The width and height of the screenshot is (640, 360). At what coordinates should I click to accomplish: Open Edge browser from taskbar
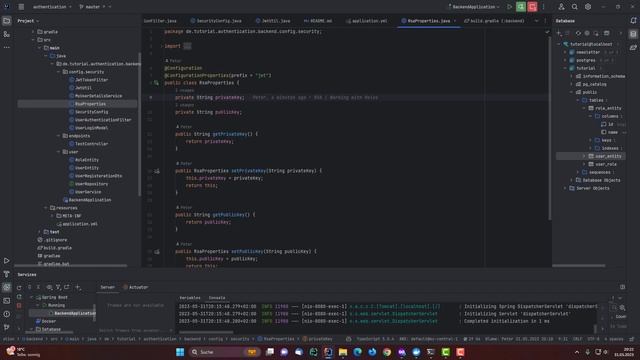click(358, 352)
